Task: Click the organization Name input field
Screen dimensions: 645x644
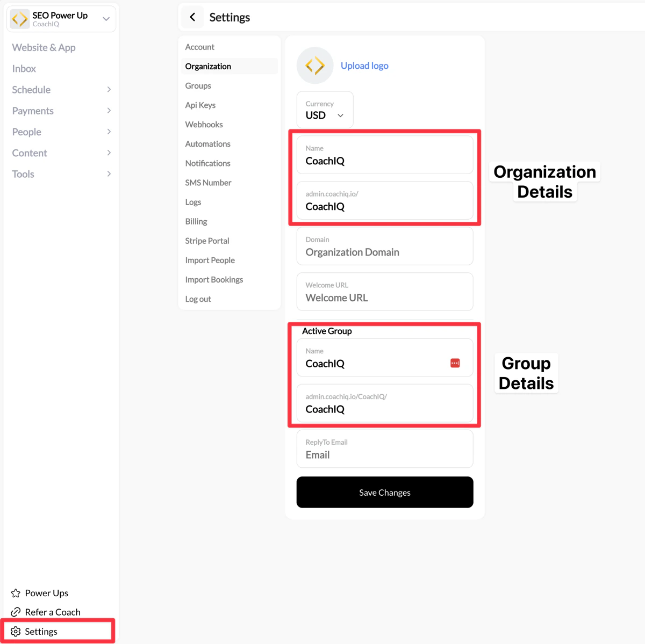Action: 385,155
